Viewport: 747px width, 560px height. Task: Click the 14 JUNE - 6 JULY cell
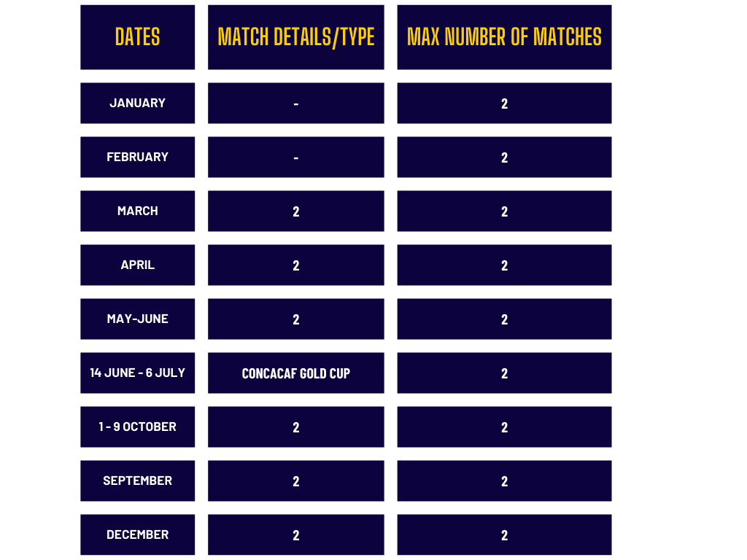[x=137, y=373]
